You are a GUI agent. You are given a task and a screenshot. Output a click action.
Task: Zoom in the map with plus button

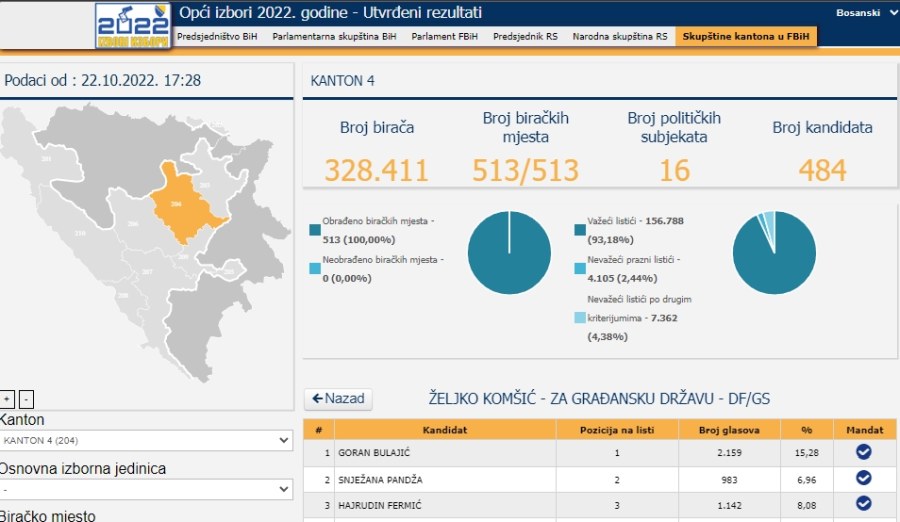point(7,398)
